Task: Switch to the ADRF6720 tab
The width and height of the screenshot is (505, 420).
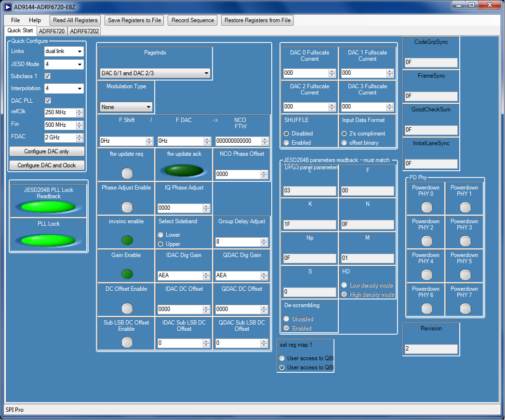Action: point(52,31)
